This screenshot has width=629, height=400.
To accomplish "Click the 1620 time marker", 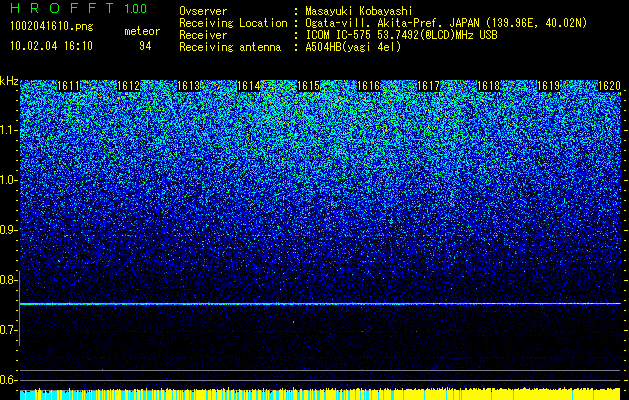I will [609, 86].
